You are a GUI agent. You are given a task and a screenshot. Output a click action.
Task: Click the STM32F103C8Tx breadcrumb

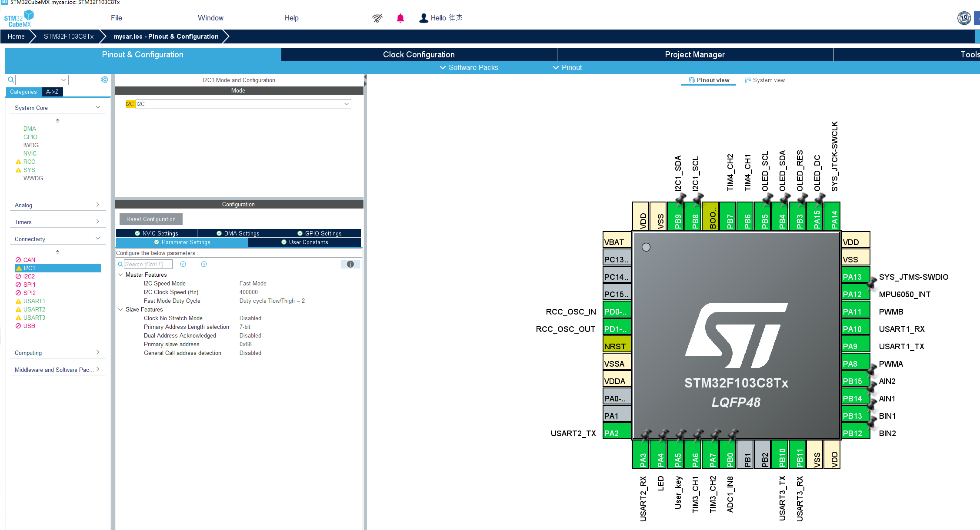click(x=69, y=36)
